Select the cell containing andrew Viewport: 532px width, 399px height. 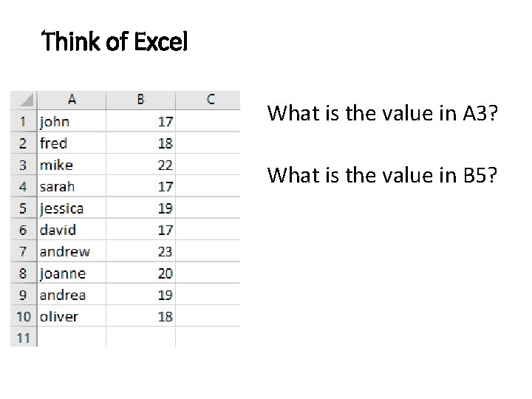tap(71, 251)
